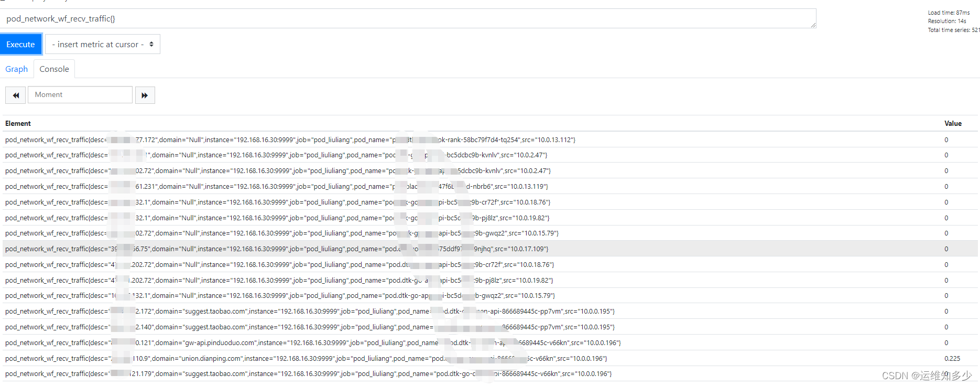Image resolution: width=980 pixels, height=386 pixels.
Task: Click the query expression text box
Action: [x=408, y=18]
